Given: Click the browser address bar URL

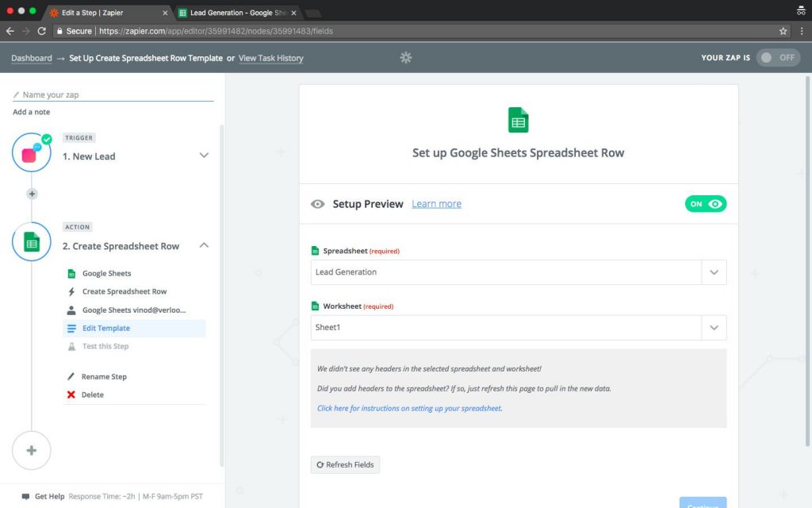Looking at the screenshot, I should [216, 31].
